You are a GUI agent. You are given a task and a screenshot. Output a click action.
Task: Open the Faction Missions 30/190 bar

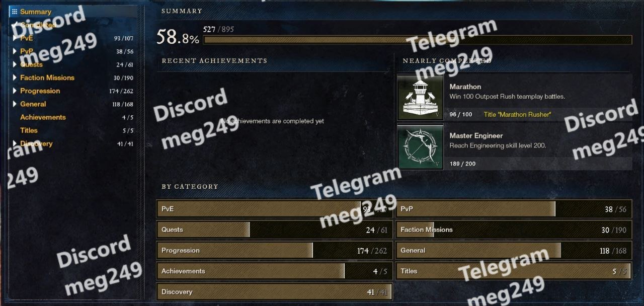pyautogui.click(x=514, y=229)
